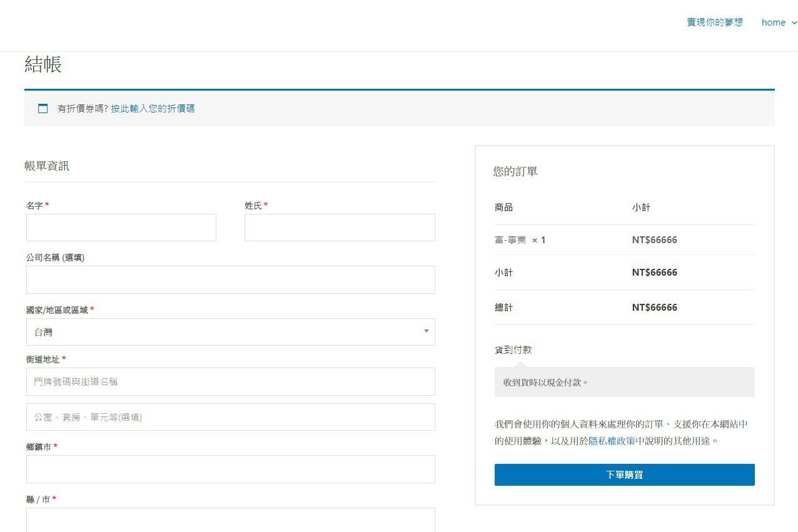Click the 公司名稱 company name field
The image size is (798, 532).
[x=230, y=279]
